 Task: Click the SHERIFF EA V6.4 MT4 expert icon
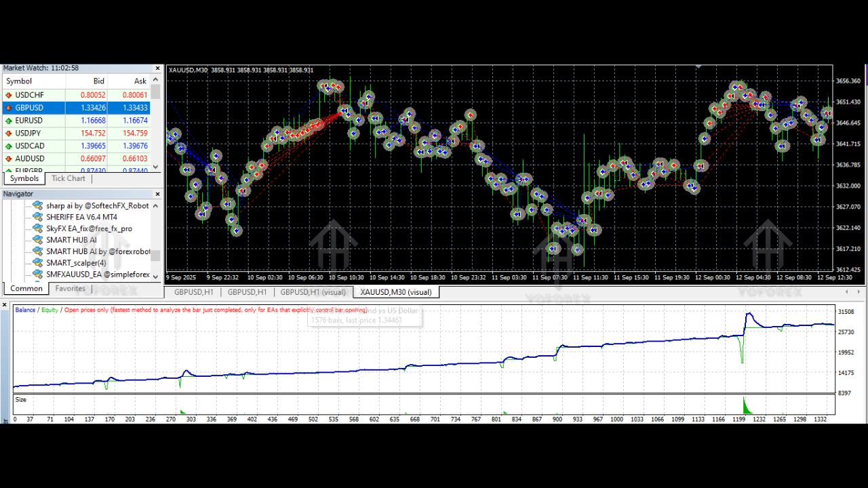click(37, 217)
